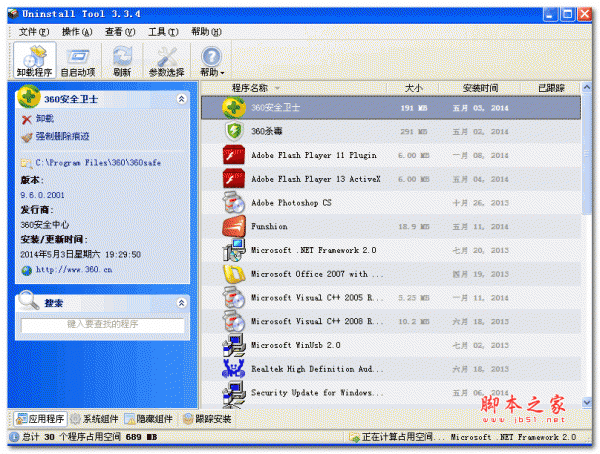Click the magnifier icon in search panel

[x=28, y=300]
